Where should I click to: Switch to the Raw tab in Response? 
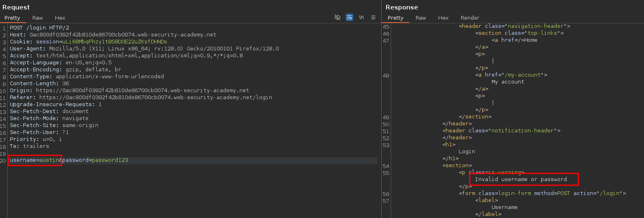[x=421, y=18]
